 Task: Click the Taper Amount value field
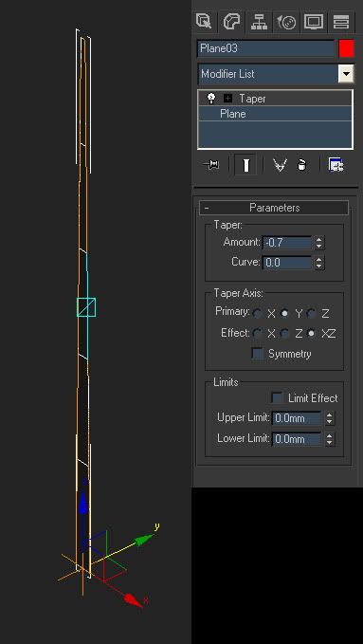(286, 243)
